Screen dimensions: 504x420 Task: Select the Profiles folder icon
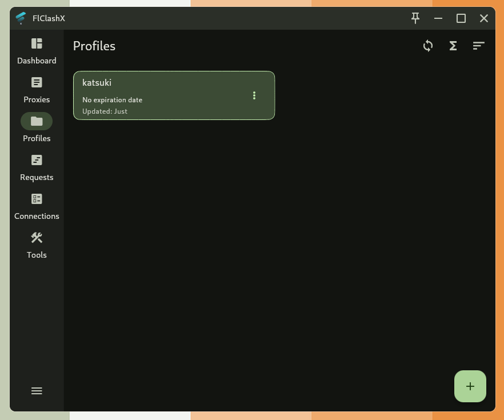pyautogui.click(x=37, y=121)
